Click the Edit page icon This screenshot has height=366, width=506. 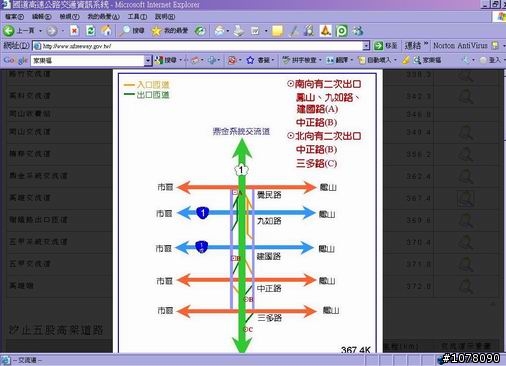point(255,31)
